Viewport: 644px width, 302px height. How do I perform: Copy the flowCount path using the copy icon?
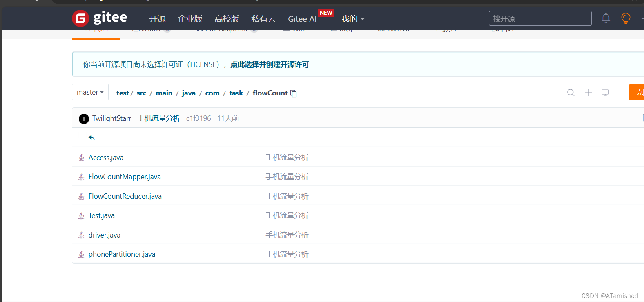click(294, 93)
